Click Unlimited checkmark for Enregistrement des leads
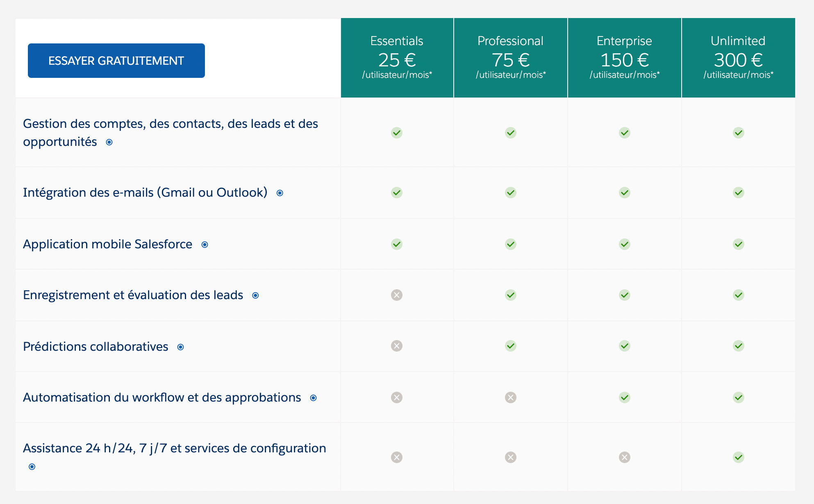Image resolution: width=814 pixels, height=504 pixels. pyautogui.click(x=739, y=295)
